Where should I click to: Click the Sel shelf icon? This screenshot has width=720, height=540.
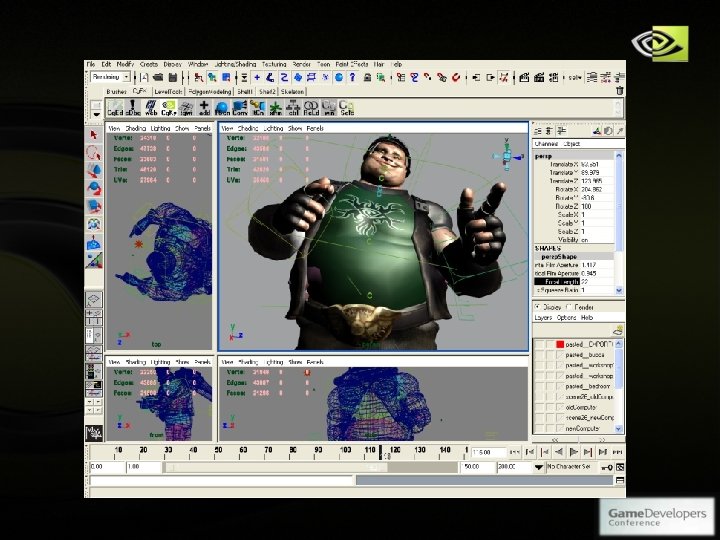point(347,108)
